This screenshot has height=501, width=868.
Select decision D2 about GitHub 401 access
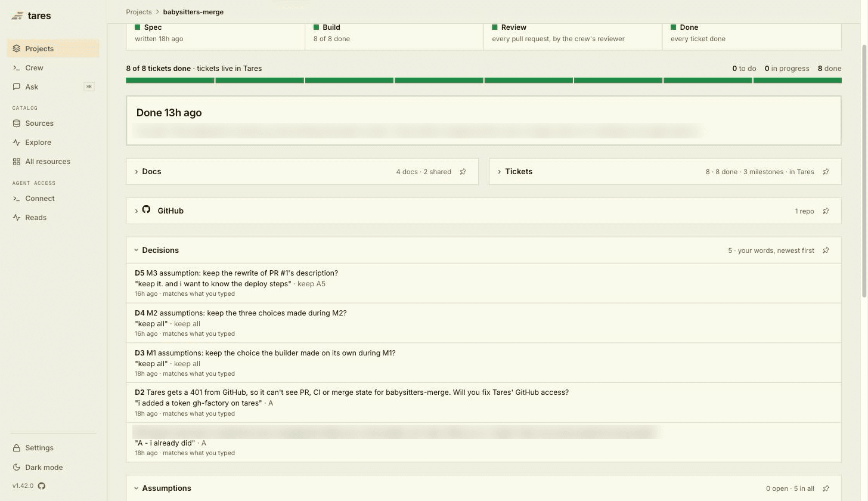[x=483, y=403]
